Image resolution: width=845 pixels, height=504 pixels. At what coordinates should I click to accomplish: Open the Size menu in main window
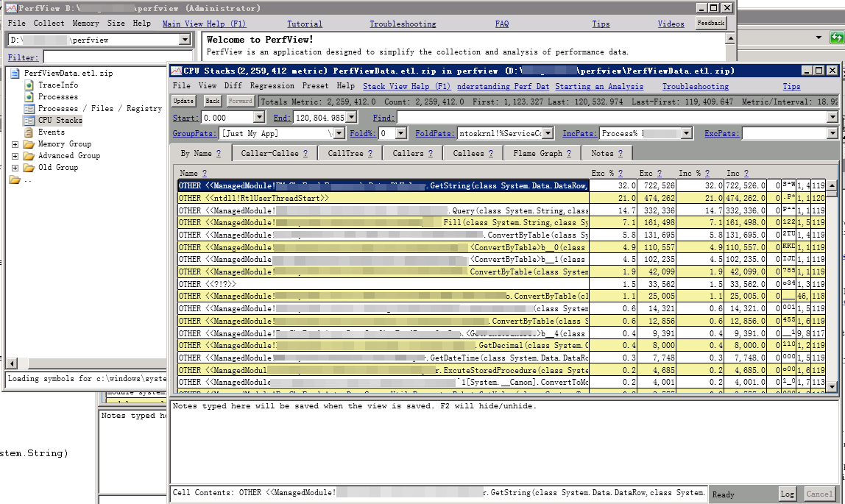pyautogui.click(x=116, y=23)
